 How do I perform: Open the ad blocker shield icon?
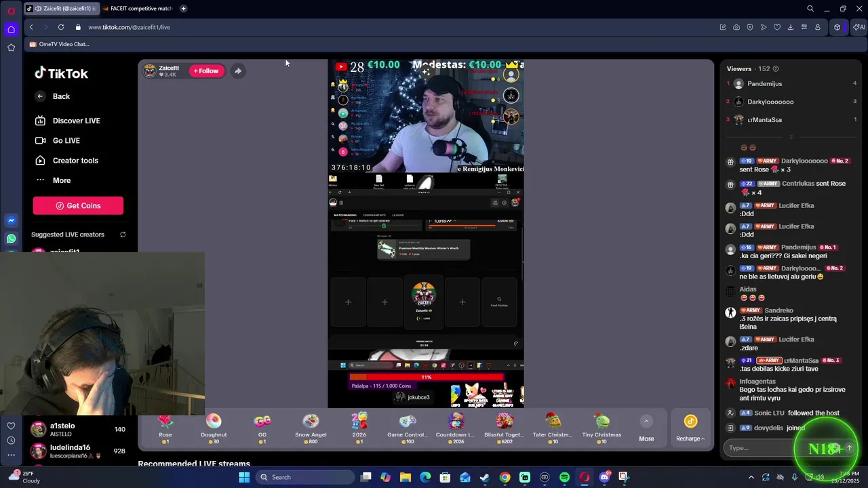tap(750, 27)
